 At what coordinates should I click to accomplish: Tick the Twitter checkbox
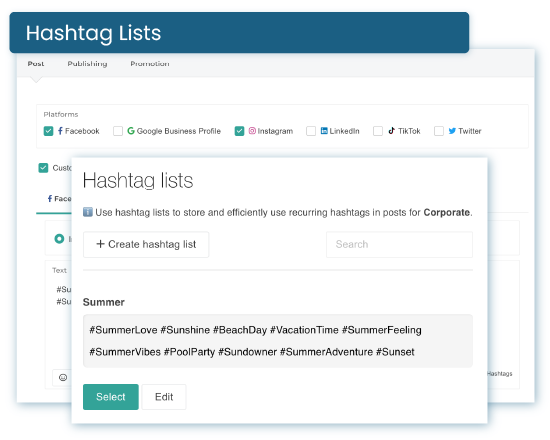point(439,131)
